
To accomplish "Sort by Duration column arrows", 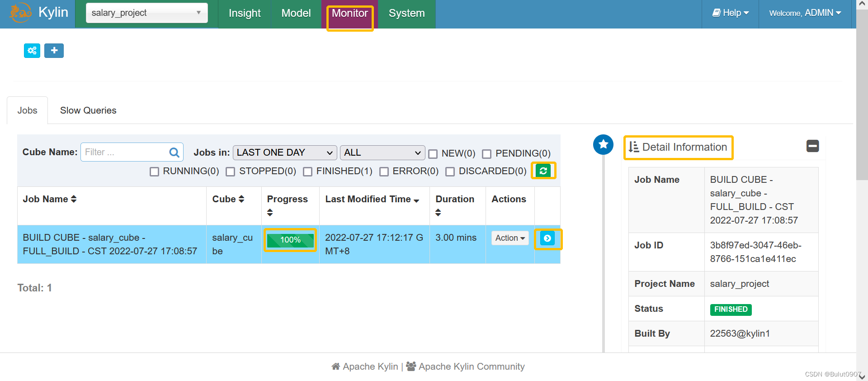I will tap(438, 212).
